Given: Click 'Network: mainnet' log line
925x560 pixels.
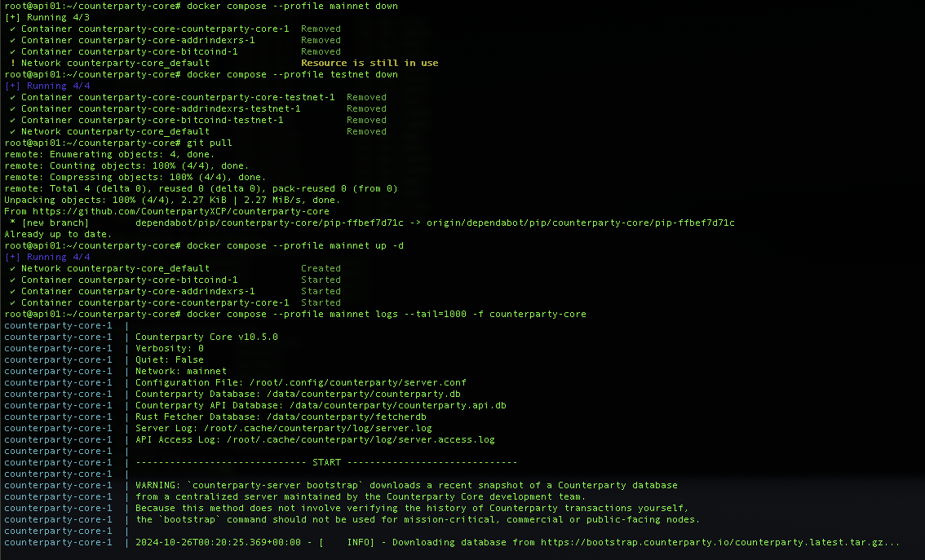Looking at the screenshot, I should [181, 372].
